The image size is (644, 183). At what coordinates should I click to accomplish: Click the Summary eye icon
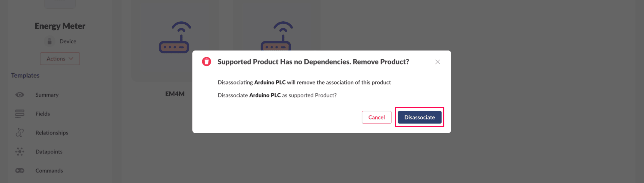[20, 95]
